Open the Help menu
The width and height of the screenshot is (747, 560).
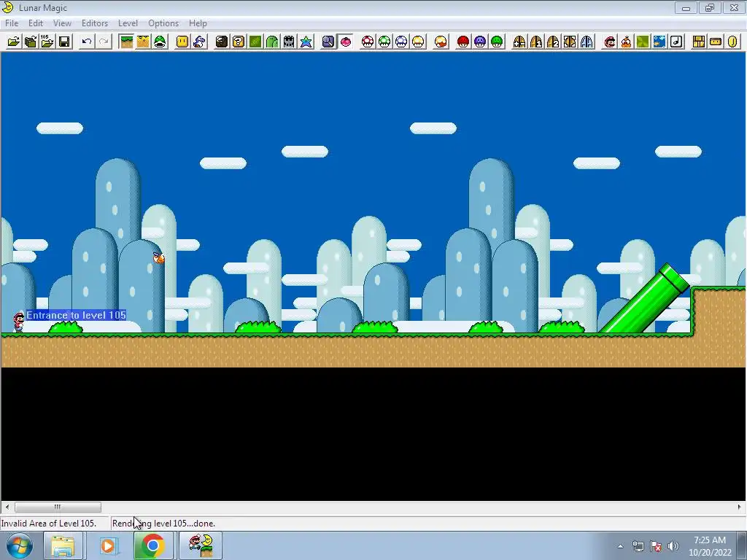198,23
